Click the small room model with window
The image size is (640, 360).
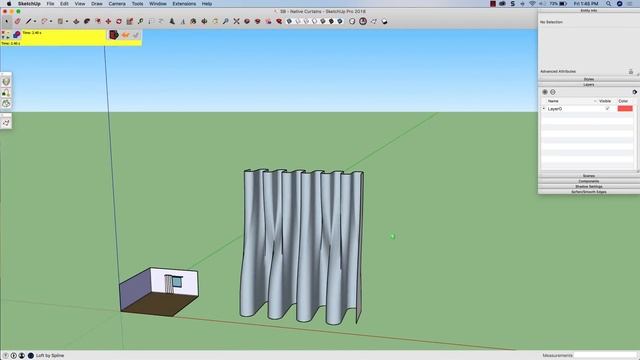click(159, 291)
